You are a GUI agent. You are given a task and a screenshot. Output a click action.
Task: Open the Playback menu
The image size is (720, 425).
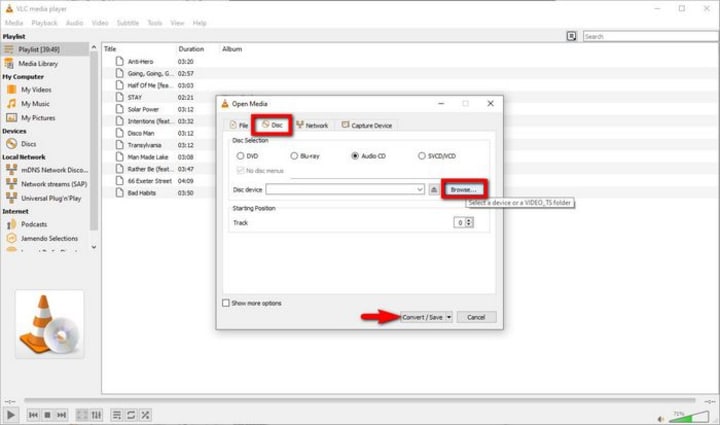point(45,22)
